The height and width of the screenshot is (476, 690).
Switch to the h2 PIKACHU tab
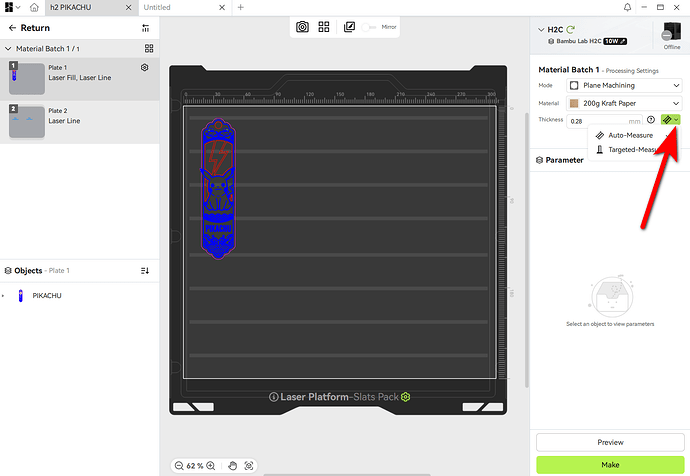[71, 7]
